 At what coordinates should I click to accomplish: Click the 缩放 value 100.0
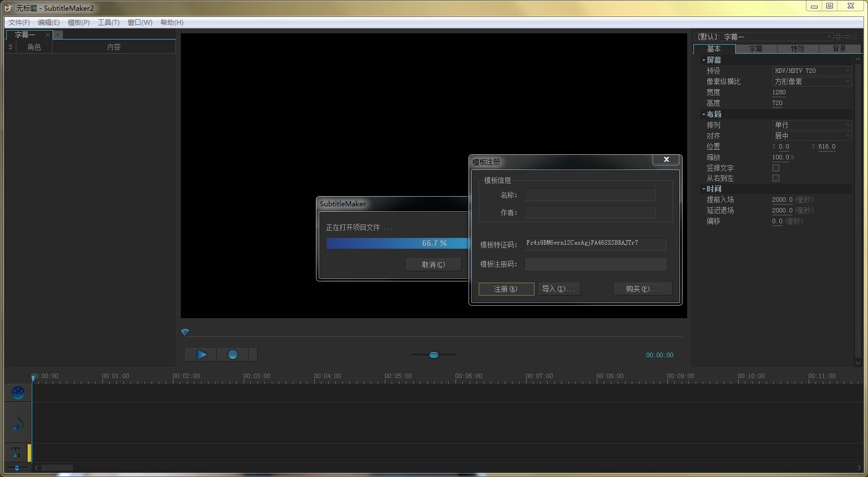[780, 157]
